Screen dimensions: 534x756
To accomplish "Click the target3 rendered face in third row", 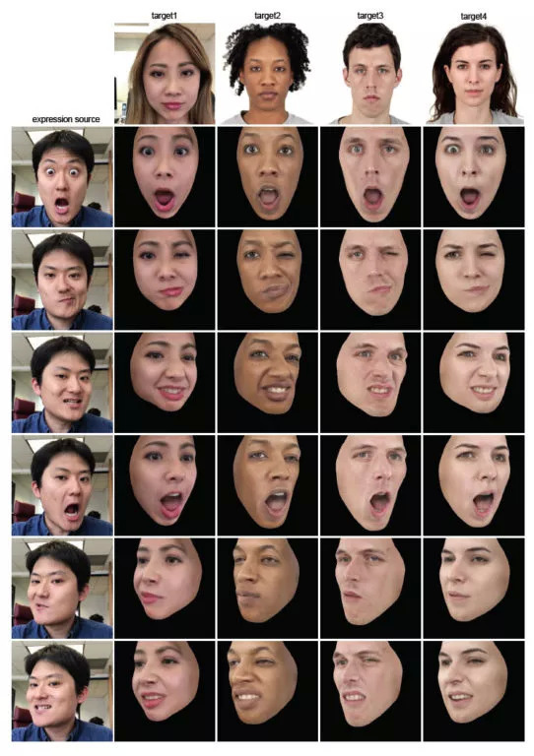I will coord(370,382).
